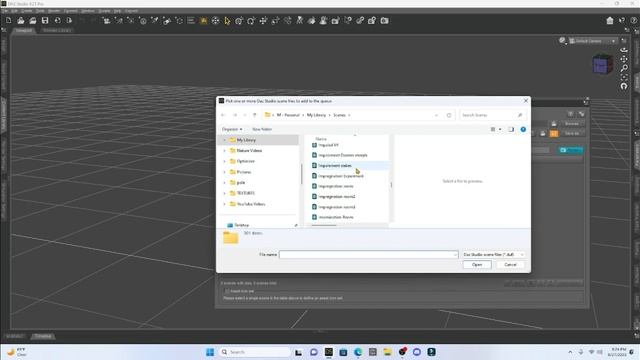Click the up-folder arrow in file dialog
This screenshot has width=640, height=360.
coord(254,115)
